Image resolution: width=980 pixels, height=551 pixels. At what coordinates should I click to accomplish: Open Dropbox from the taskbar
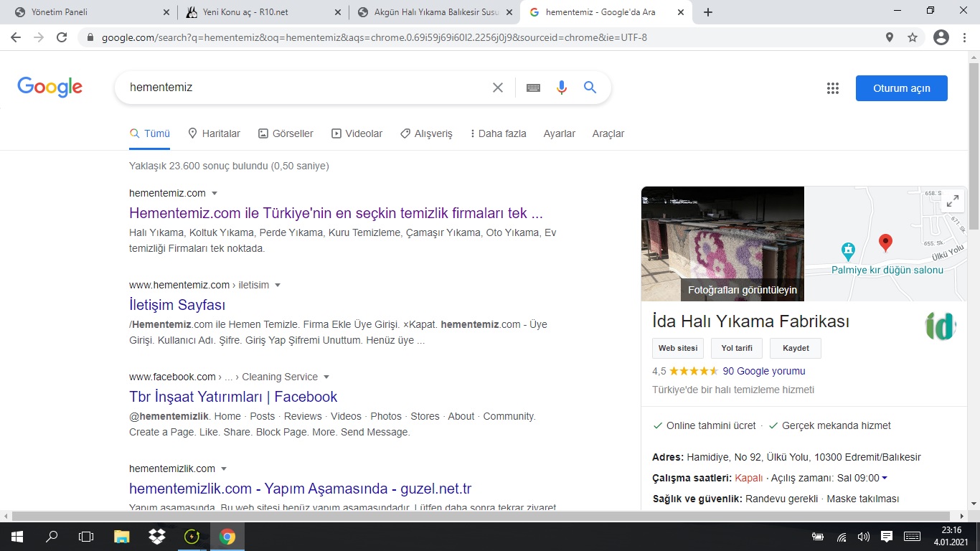coord(156,537)
